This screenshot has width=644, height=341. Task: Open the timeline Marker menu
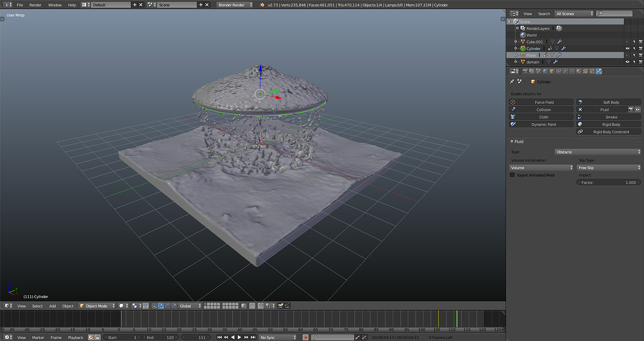point(38,338)
